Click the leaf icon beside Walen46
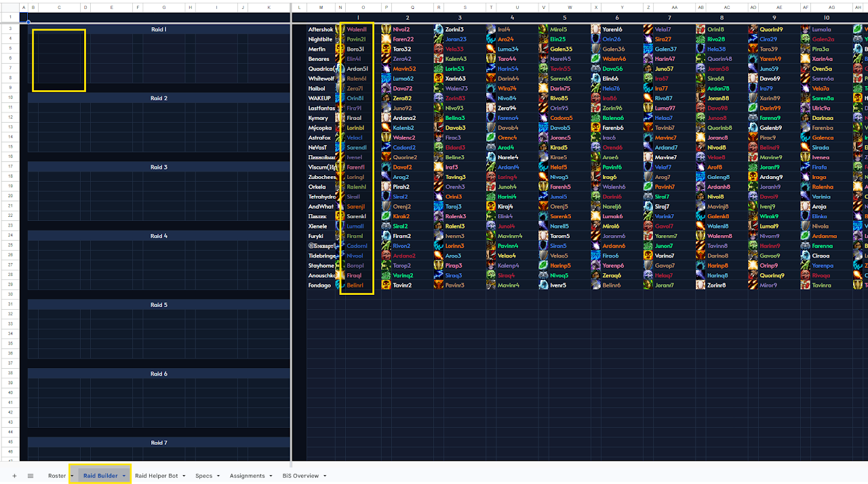The height and width of the screenshot is (484, 868). point(595,59)
